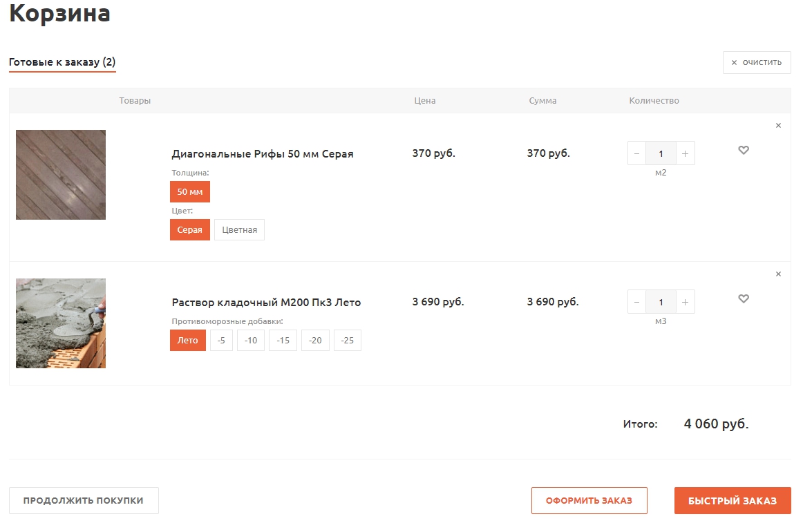Remove Раствор кладочный item with x icon
The image size is (803, 532).
(778, 274)
